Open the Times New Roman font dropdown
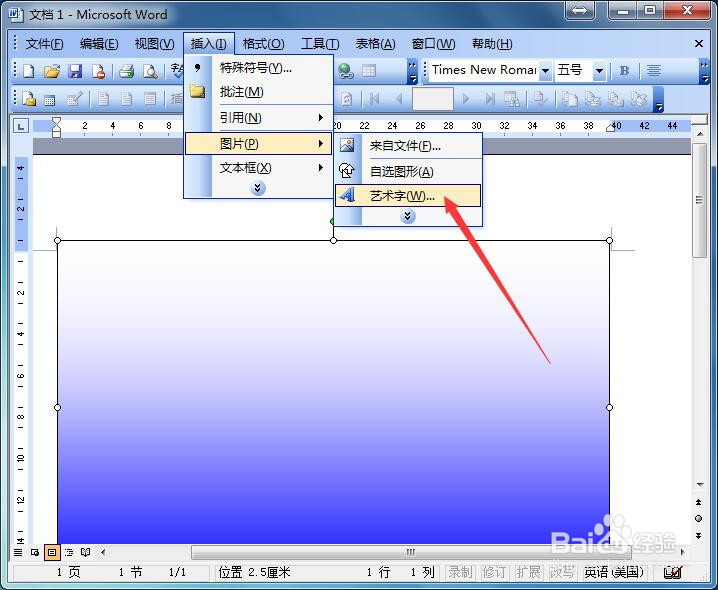718x590 pixels. pyautogui.click(x=545, y=71)
